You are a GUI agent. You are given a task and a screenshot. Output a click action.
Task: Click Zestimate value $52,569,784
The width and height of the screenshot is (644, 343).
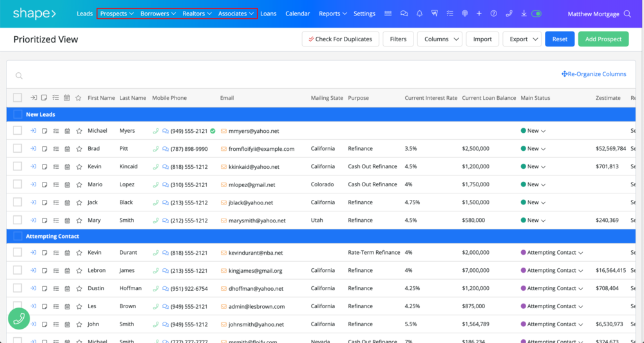611,149
